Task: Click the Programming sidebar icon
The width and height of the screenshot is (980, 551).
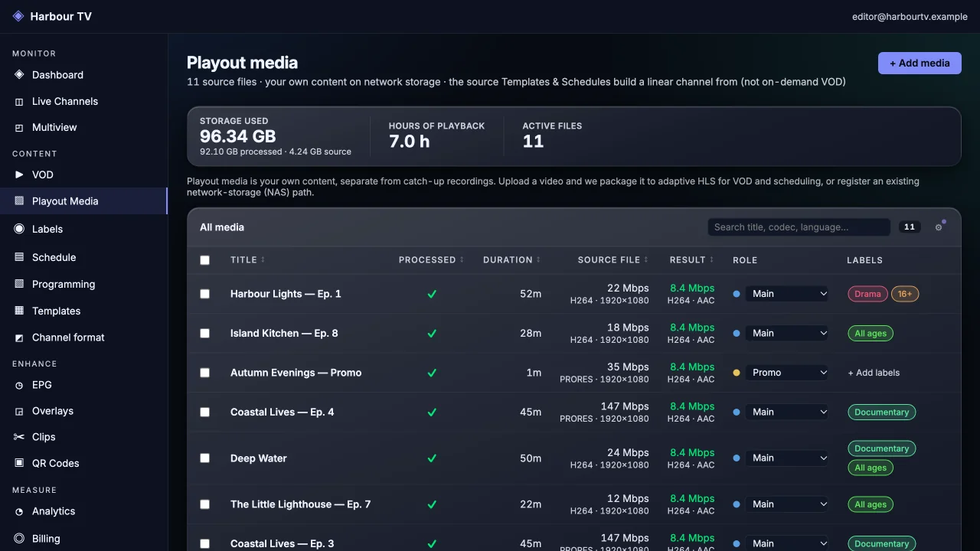Action: click(x=19, y=284)
